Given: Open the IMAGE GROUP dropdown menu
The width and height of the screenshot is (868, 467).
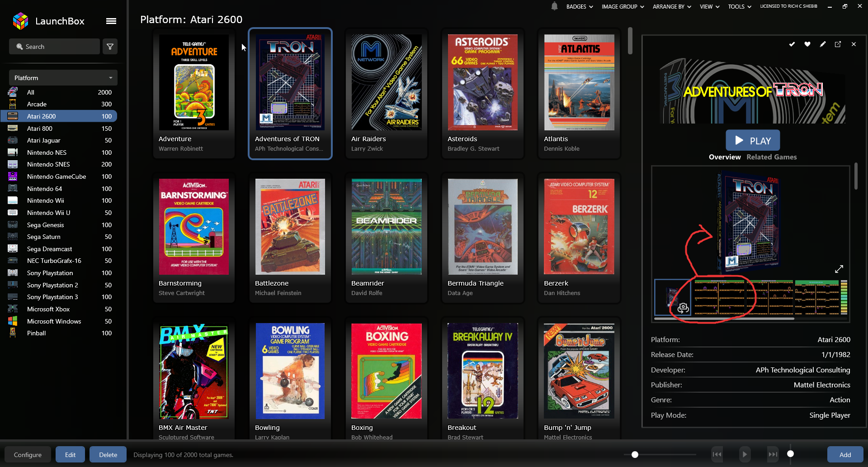Looking at the screenshot, I should (623, 7).
